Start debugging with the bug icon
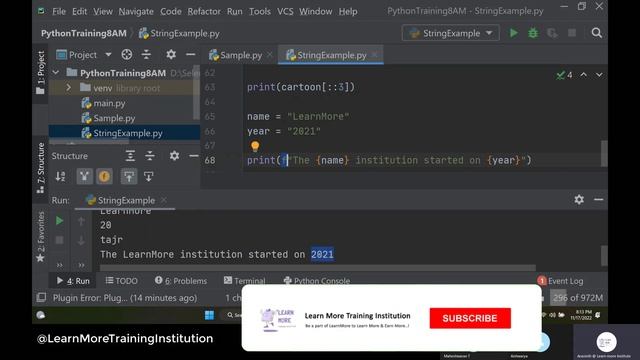The width and height of the screenshot is (640, 360). (533, 33)
